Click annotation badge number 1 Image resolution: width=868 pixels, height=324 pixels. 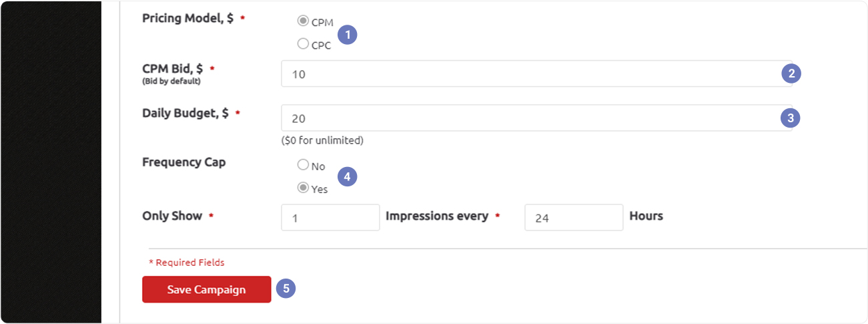[x=348, y=34]
